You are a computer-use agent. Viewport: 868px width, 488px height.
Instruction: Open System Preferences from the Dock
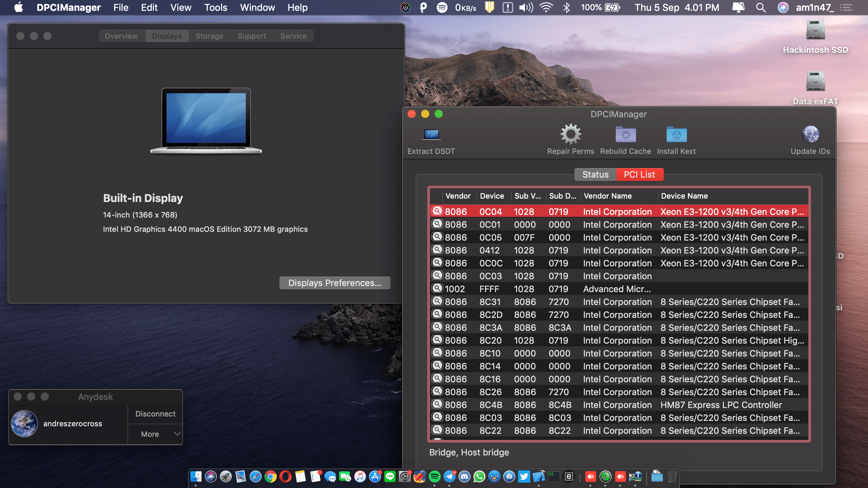click(x=405, y=476)
